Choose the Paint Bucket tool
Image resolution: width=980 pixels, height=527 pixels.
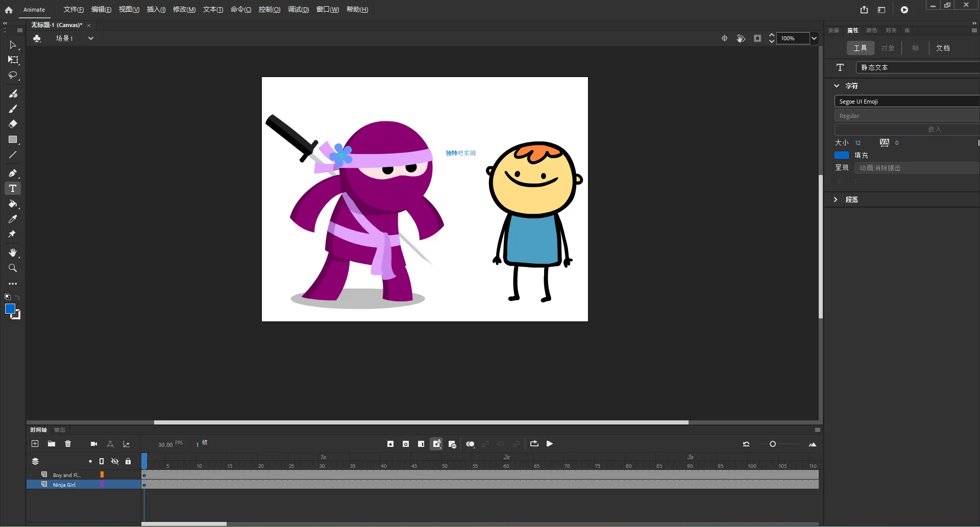click(13, 205)
